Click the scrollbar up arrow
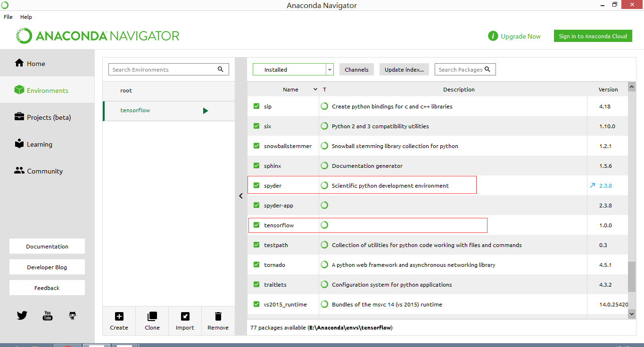Image resolution: width=644 pixels, height=347 pixels. tap(632, 87)
